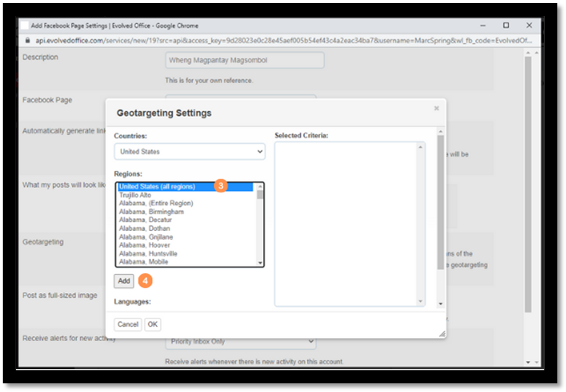Image resolution: width=566 pixels, height=392 pixels.
Task: Select "United States (all regions)" in Regions list
Action: [x=185, y=187]
